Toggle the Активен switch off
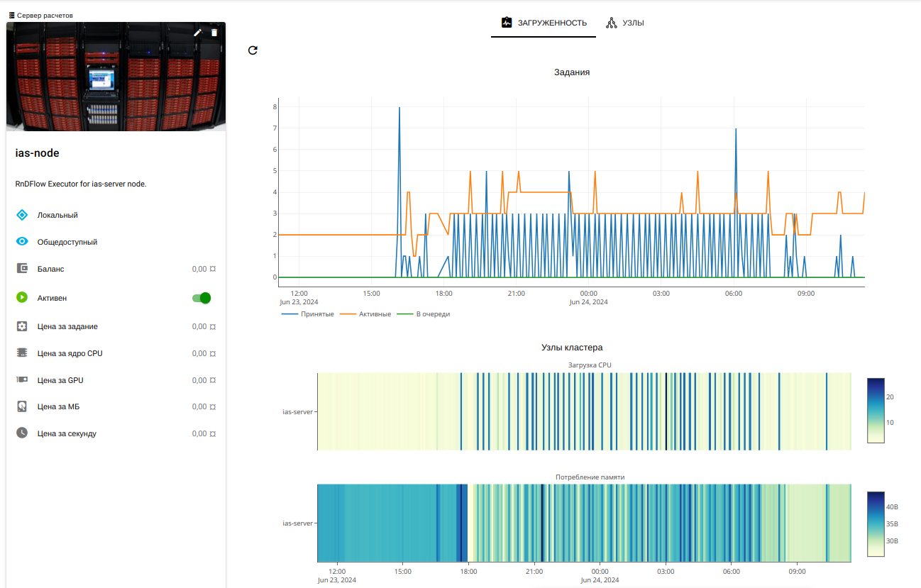The height and width of the screenshot is (588, 921). [202, 298]
